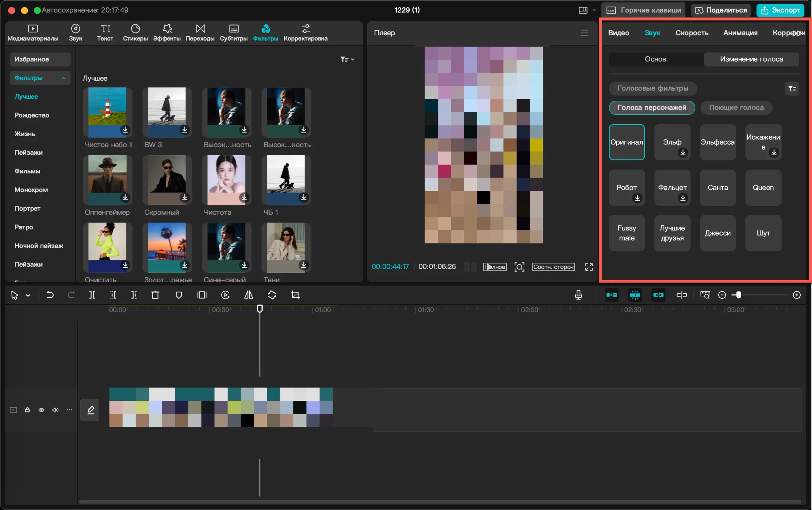This screenshot has height=510, width=812.
Task: Open Горячие клавиши shortcuts
Action: tap(644, 10)
